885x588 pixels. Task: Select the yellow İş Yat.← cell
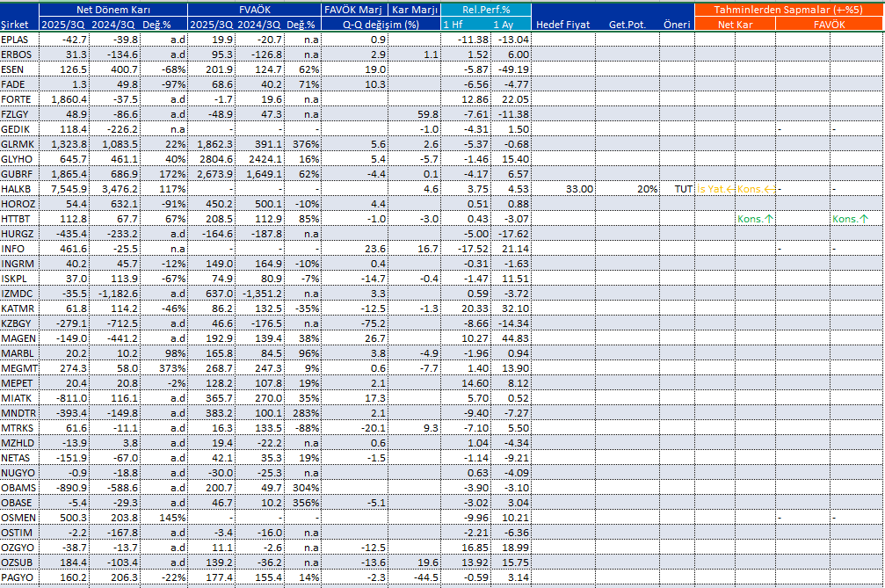(714, 189)
